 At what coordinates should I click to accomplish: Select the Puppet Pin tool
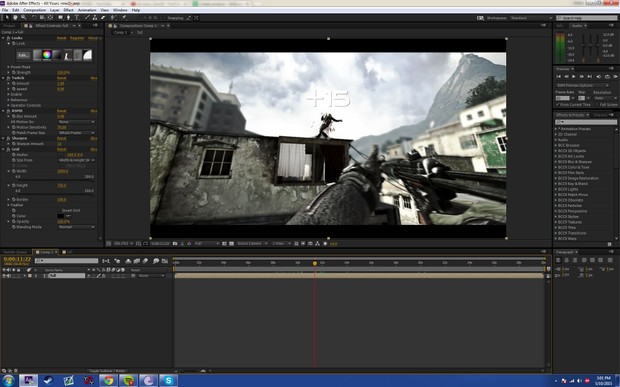pos(124,18)
